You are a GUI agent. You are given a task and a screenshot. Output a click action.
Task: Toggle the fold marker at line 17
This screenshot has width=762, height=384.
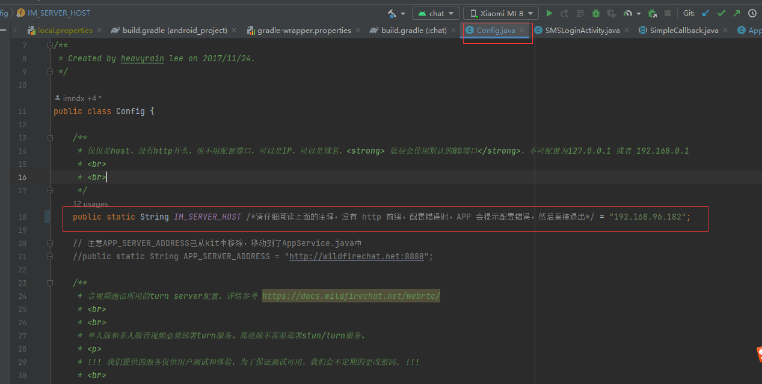coord(50,190)
